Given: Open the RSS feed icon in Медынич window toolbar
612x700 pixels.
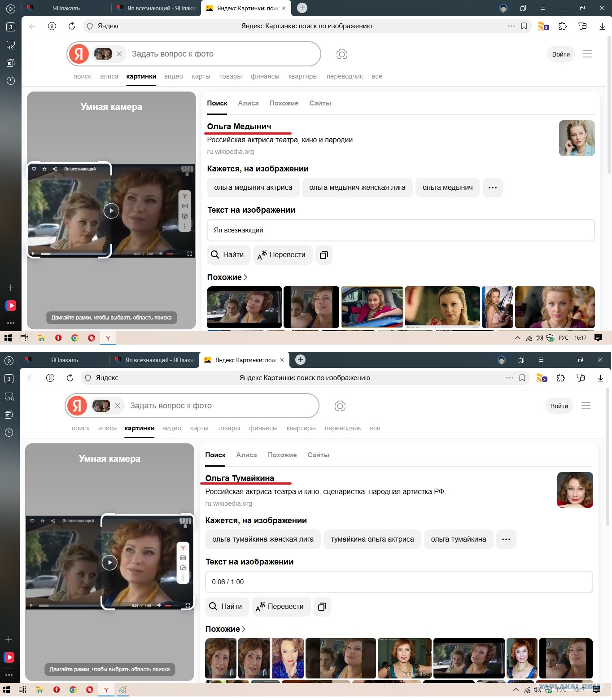Looking at the screenshot, I should coord(543,26).
